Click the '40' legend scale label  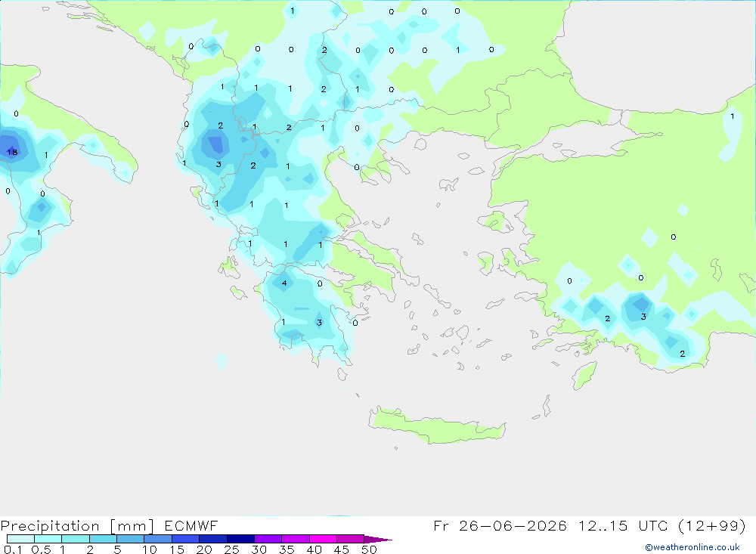click(x=314, y=549)
